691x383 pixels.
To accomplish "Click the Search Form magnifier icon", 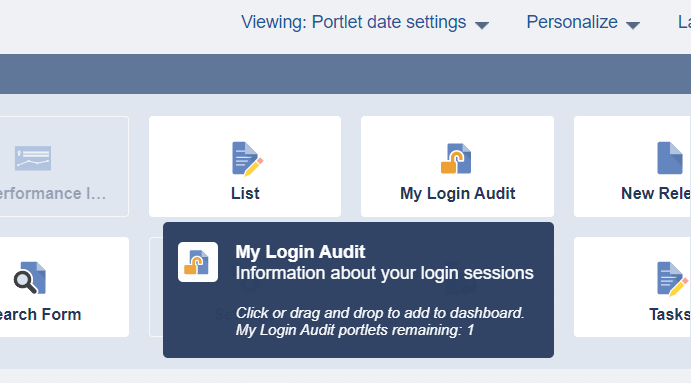I will 30,278.
